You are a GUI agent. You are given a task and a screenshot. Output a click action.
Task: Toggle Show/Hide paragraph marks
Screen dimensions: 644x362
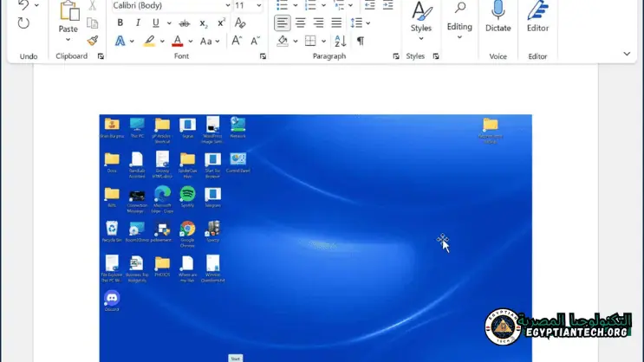(x=361, y=41)
